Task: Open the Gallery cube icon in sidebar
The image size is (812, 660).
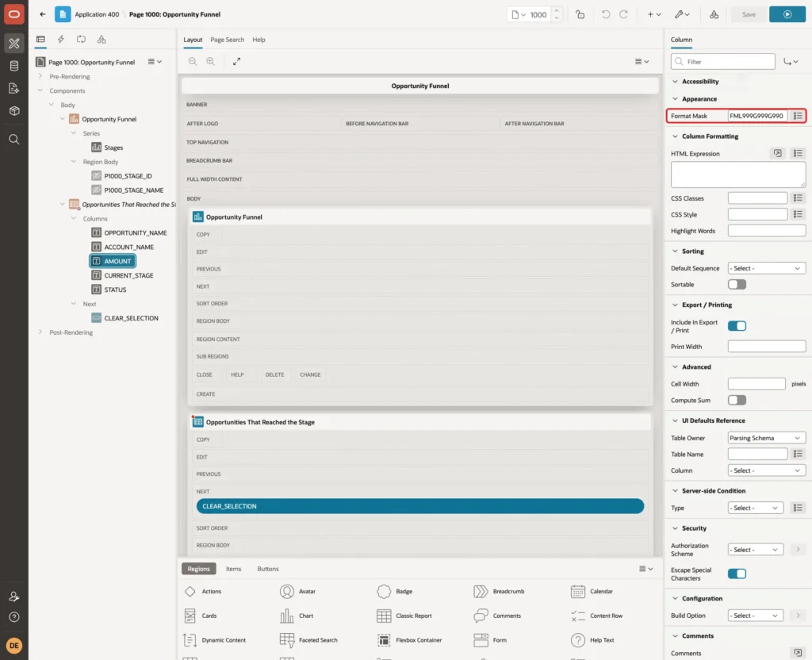Action: tap(14, 111)
